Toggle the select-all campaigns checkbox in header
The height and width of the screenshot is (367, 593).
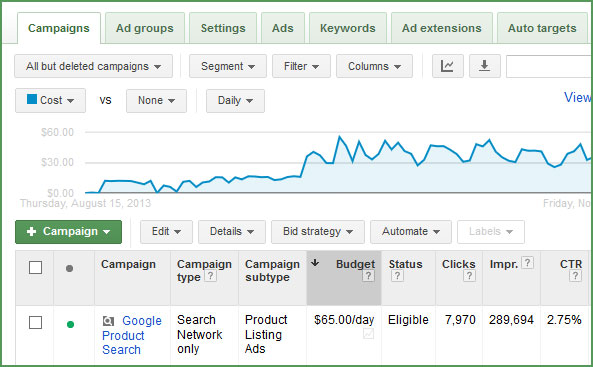click(x=36, y=267)
